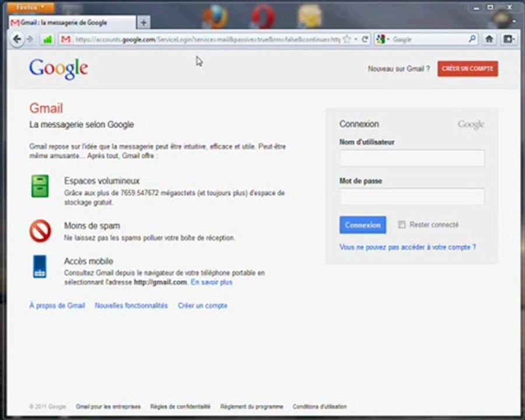The height and width of the screenshot is (420, 525).
Task: Open the bookmarks toolbar button at far right
Action: coord(509,39)
